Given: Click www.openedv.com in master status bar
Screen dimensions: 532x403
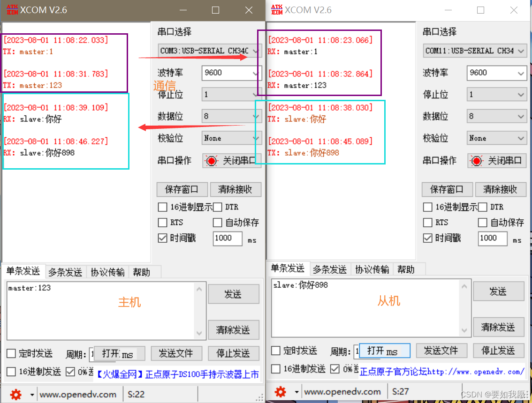Looking at the screenshot, I should pos(78,395).
